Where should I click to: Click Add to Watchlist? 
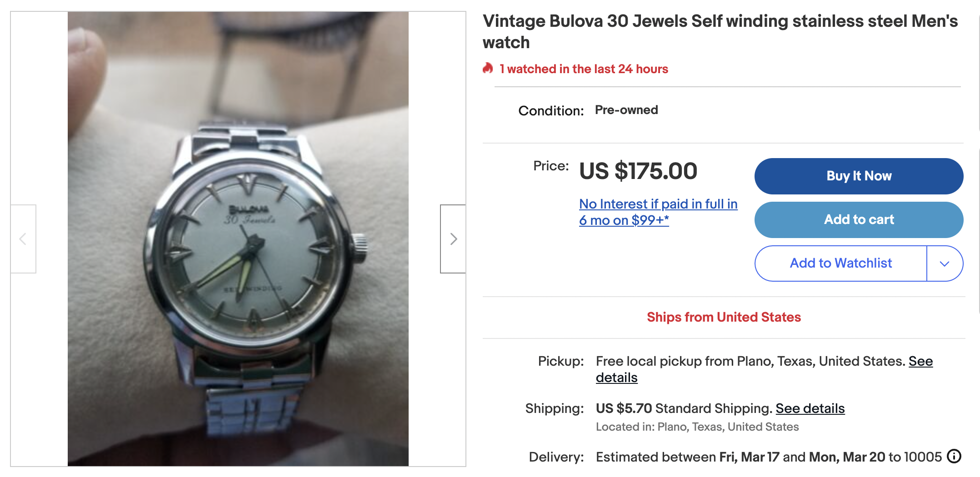840,263
